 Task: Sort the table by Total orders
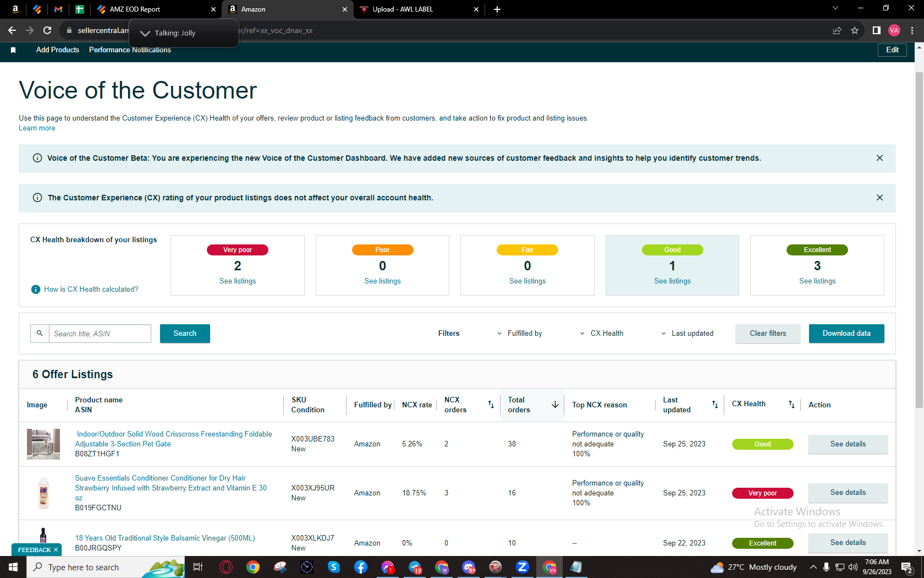[x=555, y=405]
